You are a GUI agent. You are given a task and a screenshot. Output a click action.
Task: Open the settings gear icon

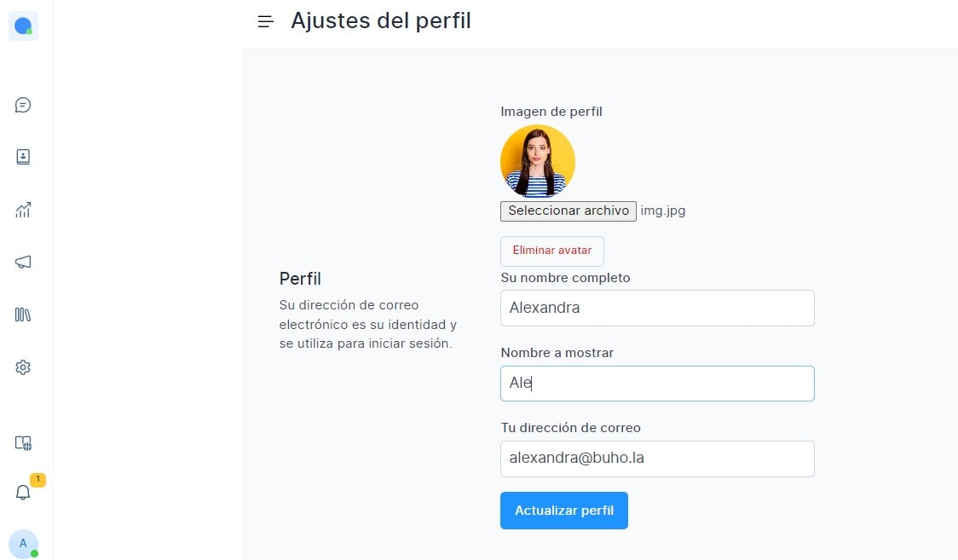point(24,367)
